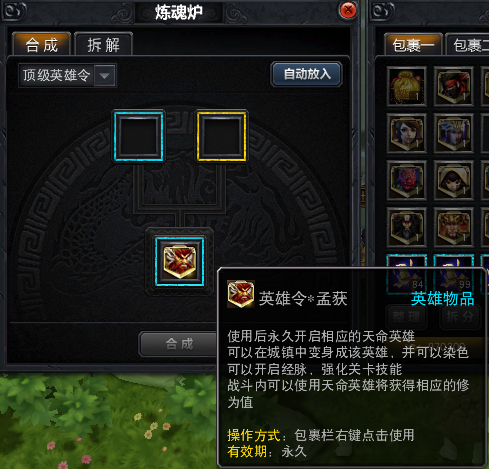Choose the red demon mask hero token

point(406,180)
